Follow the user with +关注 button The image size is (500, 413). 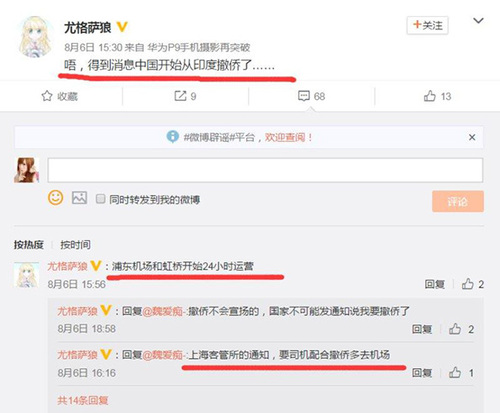(x=427, y=25)
